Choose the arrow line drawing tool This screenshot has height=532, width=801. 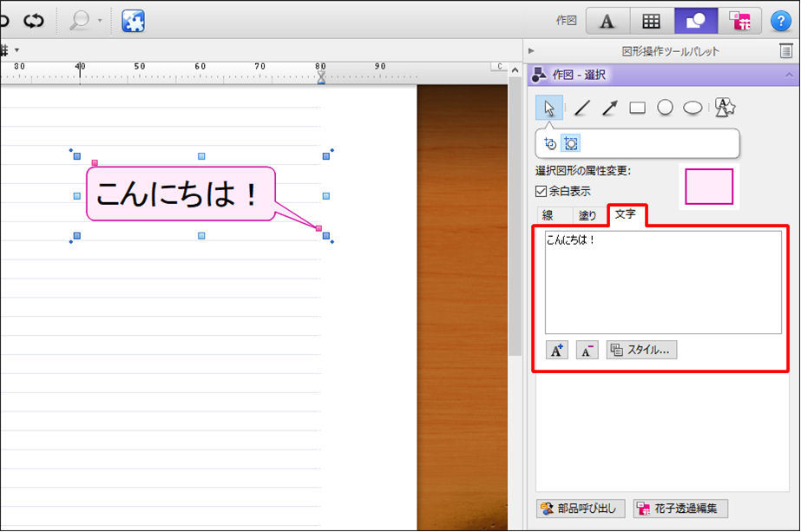610,108
